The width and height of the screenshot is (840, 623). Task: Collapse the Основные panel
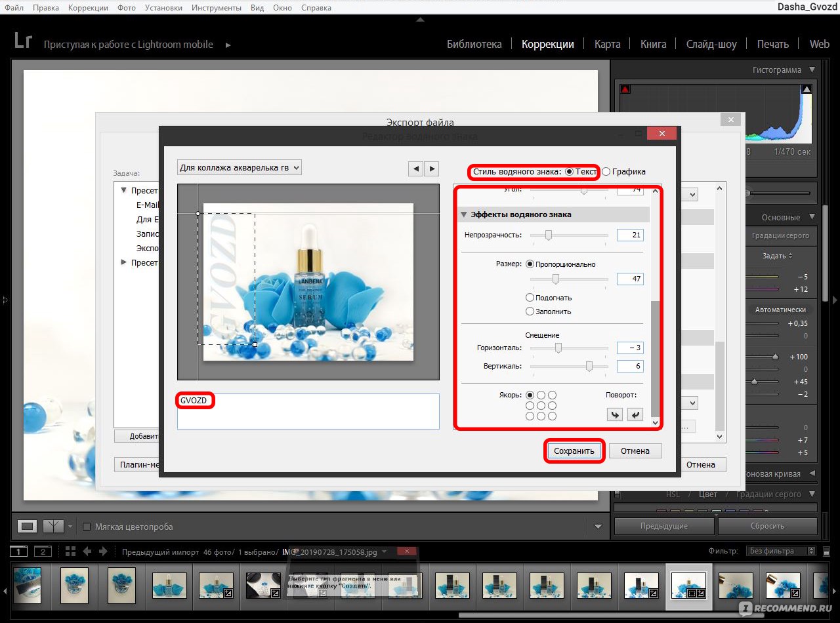(812, 217)
